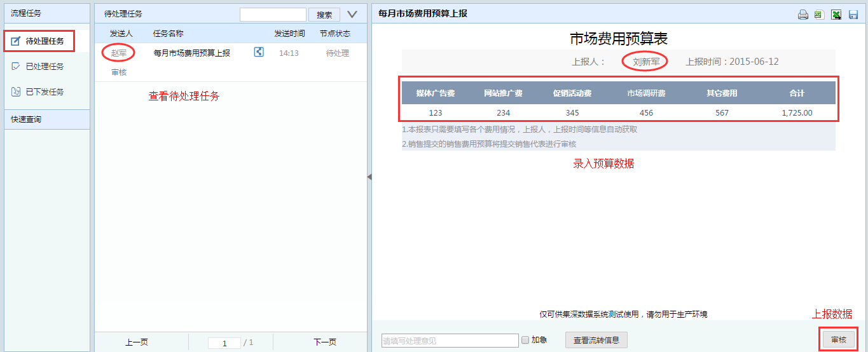This screenshot has height=352, width=868.
Task: Click the 其它费用 value 567
Action: (722, 112)
